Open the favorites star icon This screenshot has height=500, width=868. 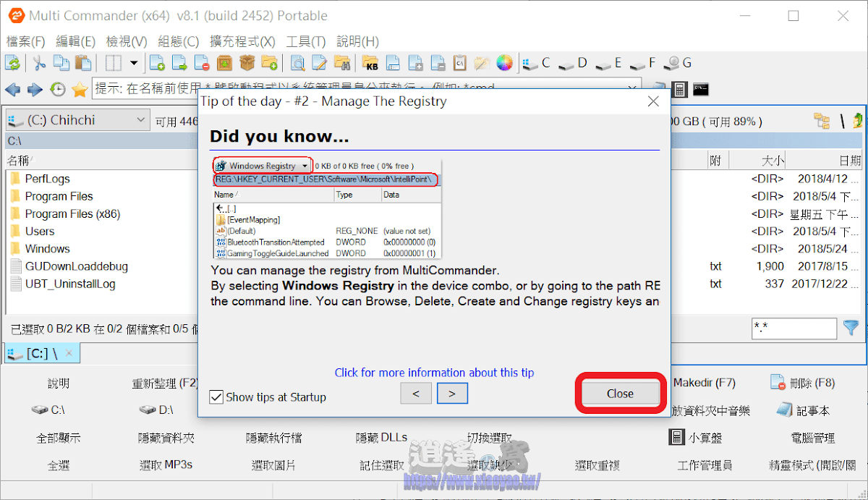point(80,90)
